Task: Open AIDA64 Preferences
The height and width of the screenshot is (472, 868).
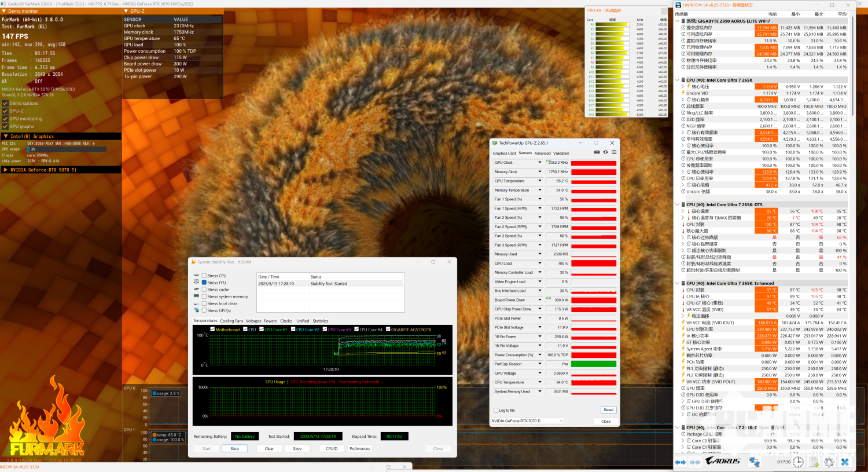Action: pos(360,448)
